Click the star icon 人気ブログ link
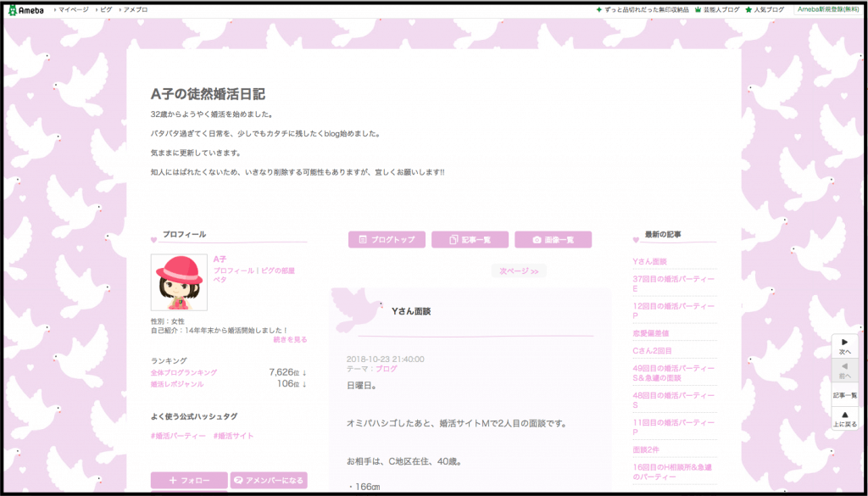Image resolution: width=868 pixels, height=496 pixels. (x=765, y=9)
